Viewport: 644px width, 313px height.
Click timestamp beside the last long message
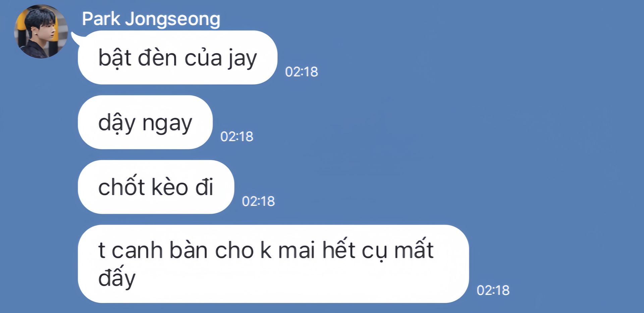(493, 290)
